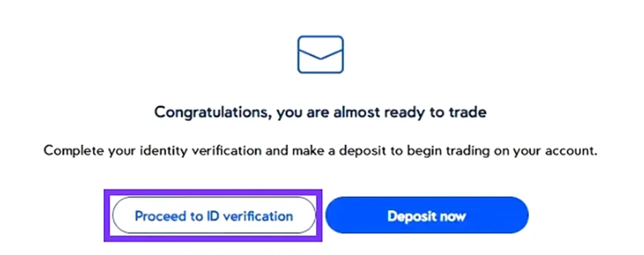This screenshot has height=255, width=644.
Task: Make a deposit using the blue button
Action: (x=427, y=215)
